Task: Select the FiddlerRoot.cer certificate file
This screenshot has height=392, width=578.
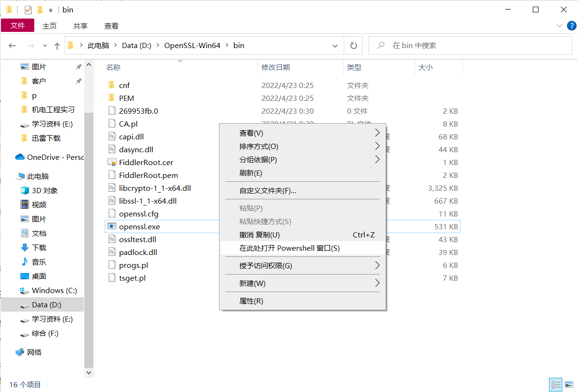Action: point(146,162)
